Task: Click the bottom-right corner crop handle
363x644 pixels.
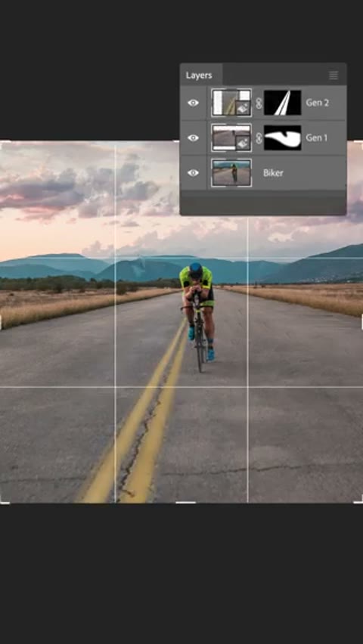Action: coord(358,500)
